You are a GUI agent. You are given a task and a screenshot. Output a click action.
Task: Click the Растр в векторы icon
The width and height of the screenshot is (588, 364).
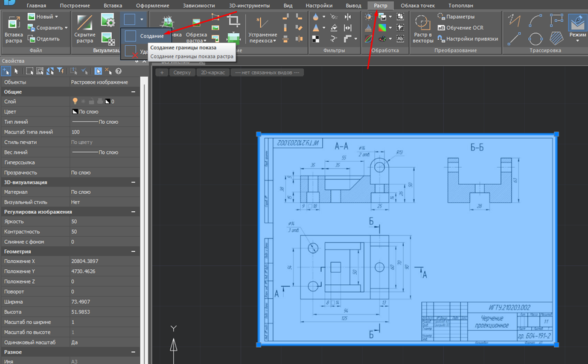coord(423,22)
